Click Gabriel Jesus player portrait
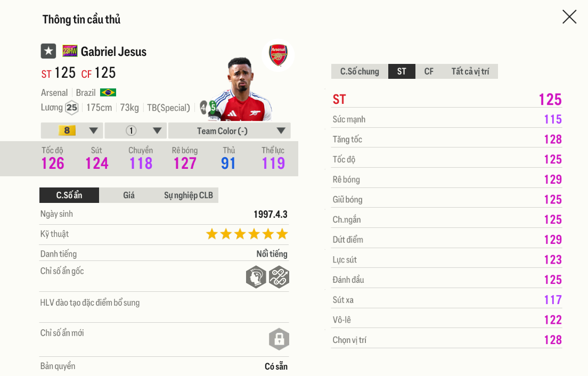The height and width of the screenshot is (376, 588). tap(241, 91)
